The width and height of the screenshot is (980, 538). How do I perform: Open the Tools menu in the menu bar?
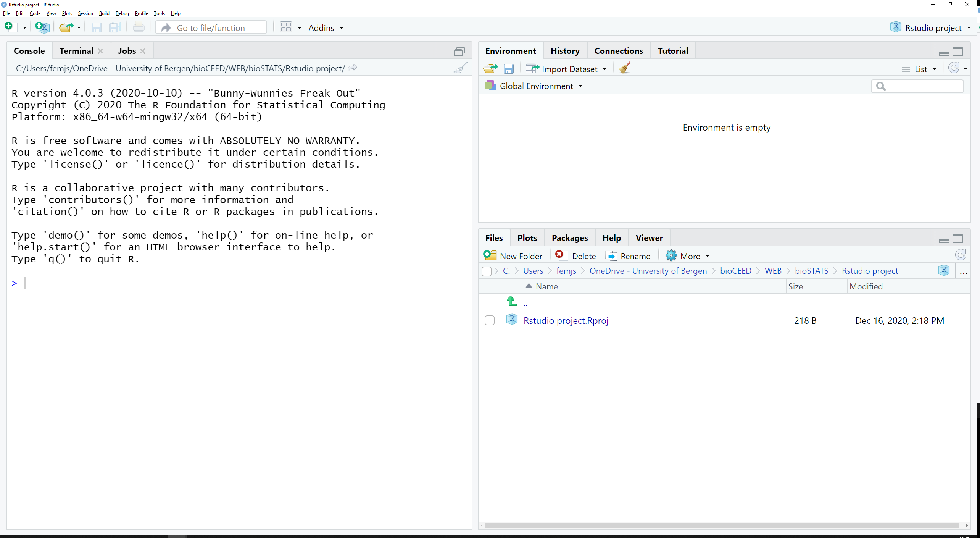pos(158,13)
